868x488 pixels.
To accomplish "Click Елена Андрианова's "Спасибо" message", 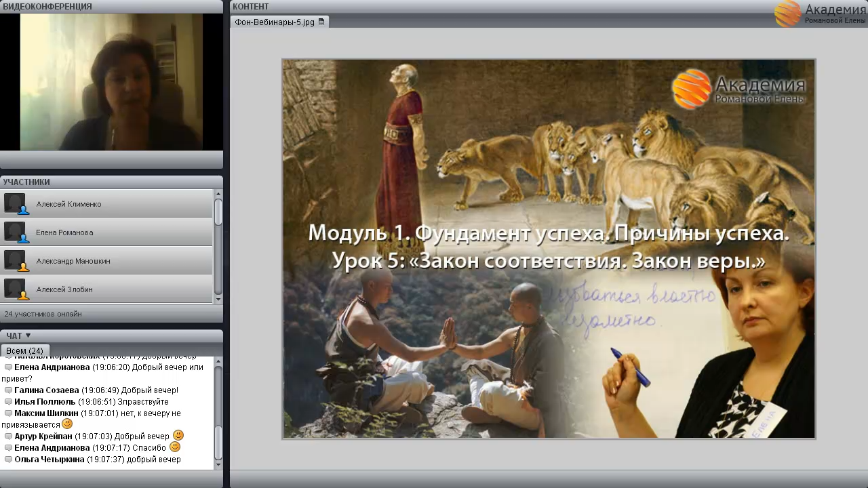I will point(149,448).
